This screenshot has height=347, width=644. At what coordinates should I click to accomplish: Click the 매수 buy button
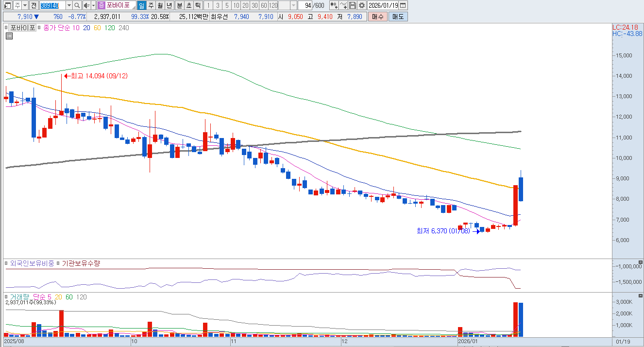378,17
